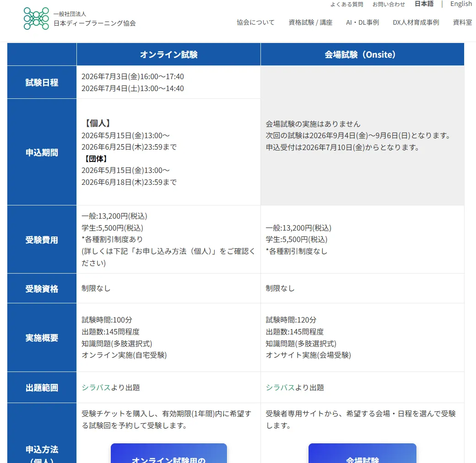This screenshot has height=463, width=476.
Task: Open the よくある質問 link
Action: pos(346,4)
